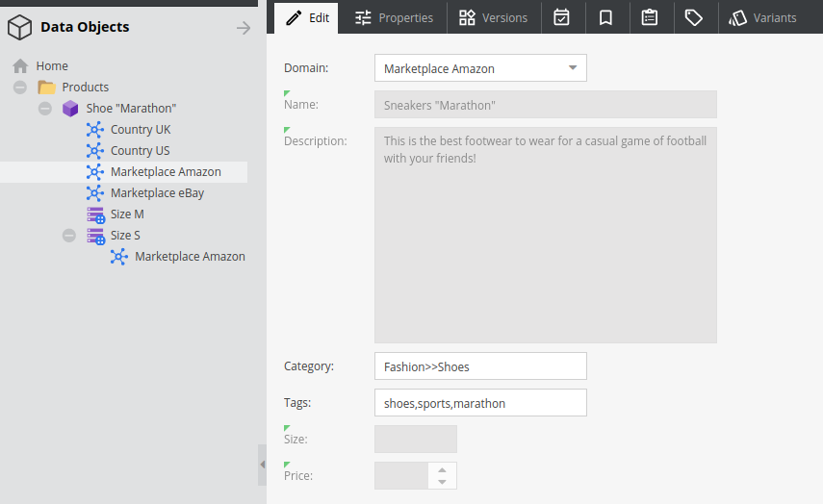This screenshot has height=504, width=823.
Task: Open the Versions tab
Action: click(x=494, y=18)
